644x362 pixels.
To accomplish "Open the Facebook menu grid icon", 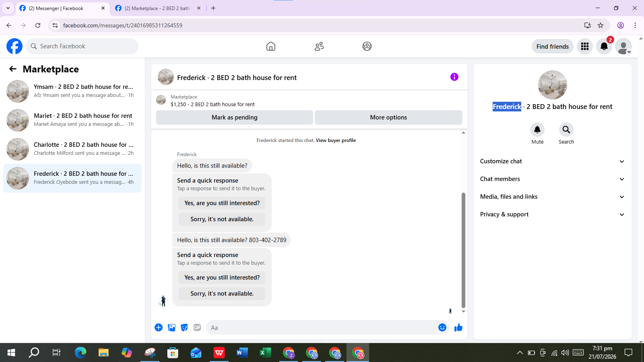I will click(x=585, y=46).
